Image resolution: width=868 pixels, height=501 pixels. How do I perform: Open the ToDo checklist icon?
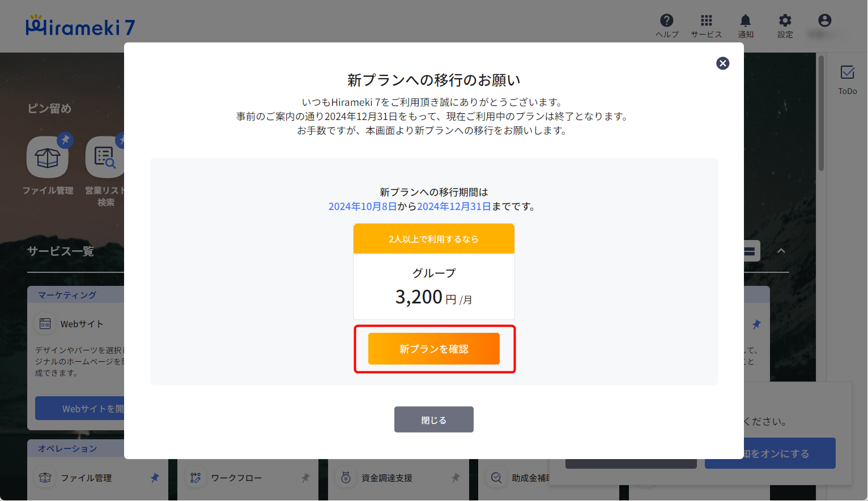848,72
